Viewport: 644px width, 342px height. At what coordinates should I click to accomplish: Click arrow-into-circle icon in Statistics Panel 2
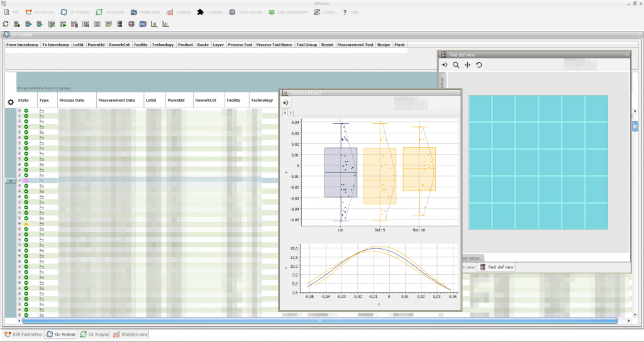(286, 102)
